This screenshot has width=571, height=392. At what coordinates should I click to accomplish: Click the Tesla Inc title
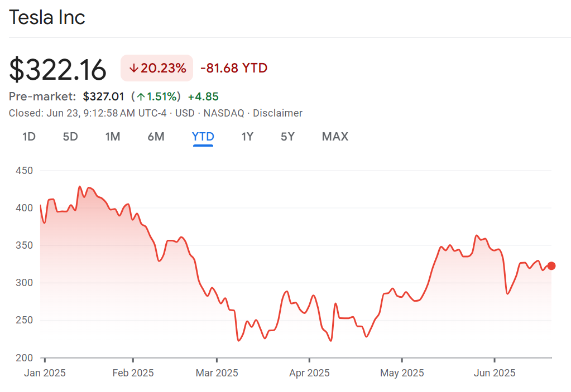pos(47,18)
